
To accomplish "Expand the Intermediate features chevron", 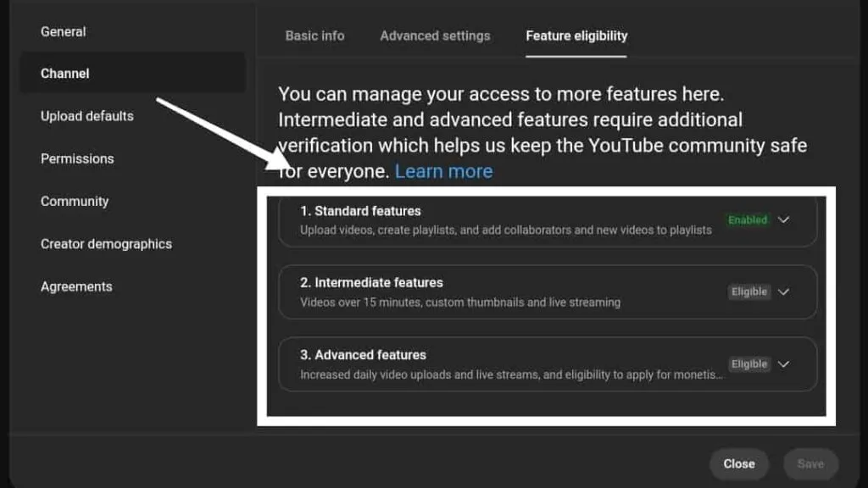I will pyautogui.click(x=783, y=291).
